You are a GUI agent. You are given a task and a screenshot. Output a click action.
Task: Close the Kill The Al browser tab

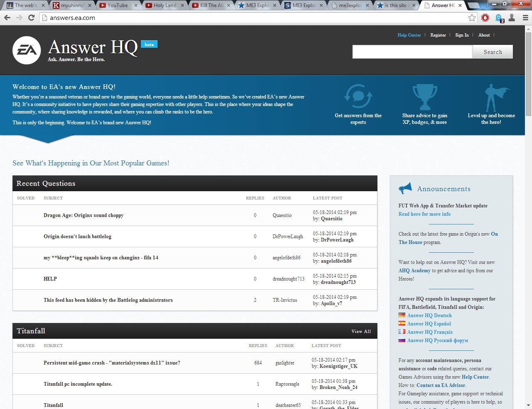click(229, 5)
